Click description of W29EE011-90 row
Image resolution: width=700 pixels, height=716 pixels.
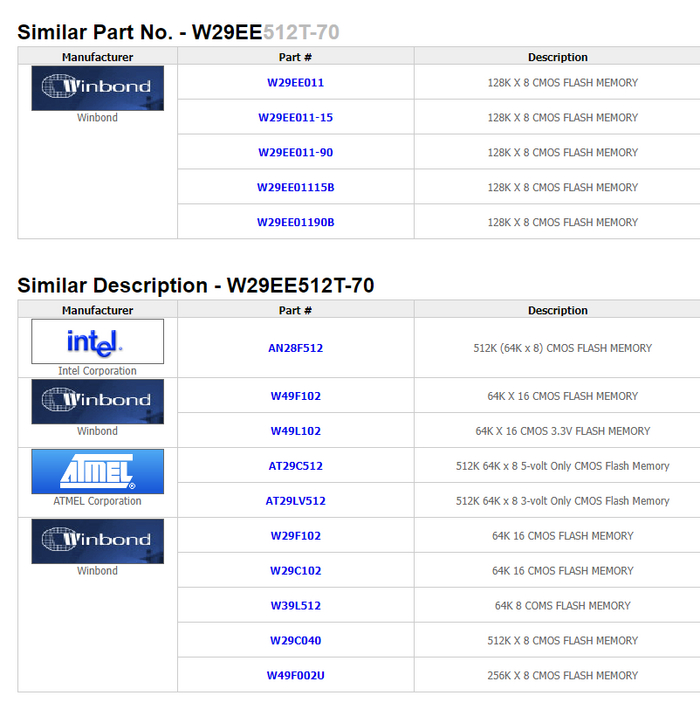(x=563, y=153)
